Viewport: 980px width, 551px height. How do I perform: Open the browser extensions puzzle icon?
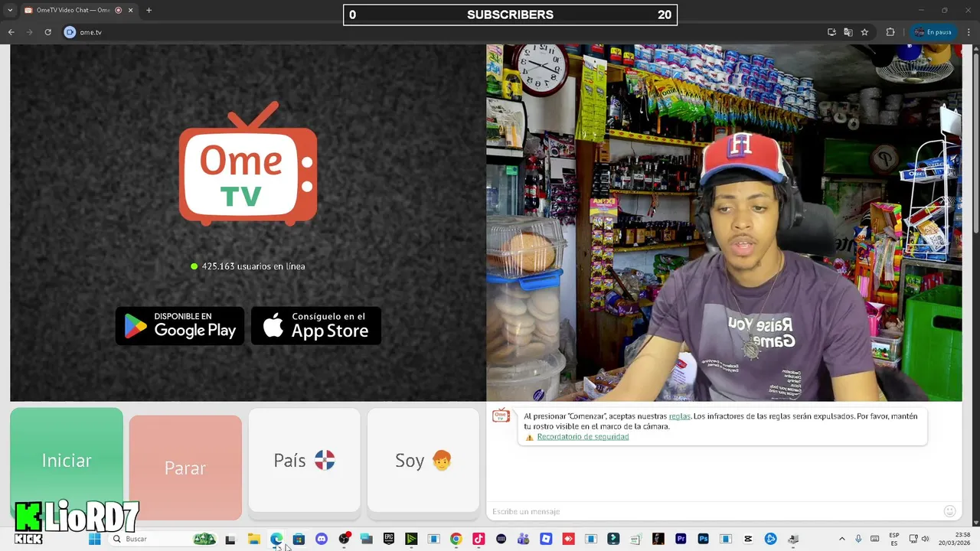click(x=890, y=32)
